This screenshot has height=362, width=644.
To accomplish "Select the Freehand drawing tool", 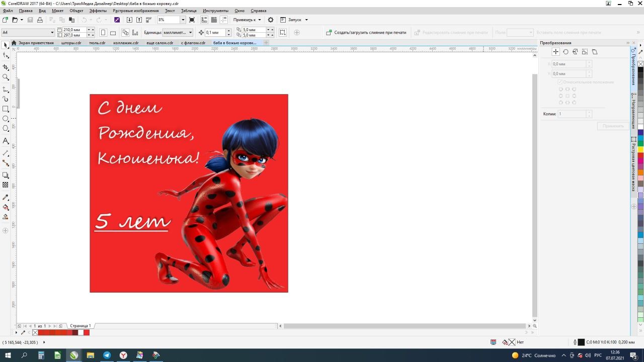I will coord(6,88).
